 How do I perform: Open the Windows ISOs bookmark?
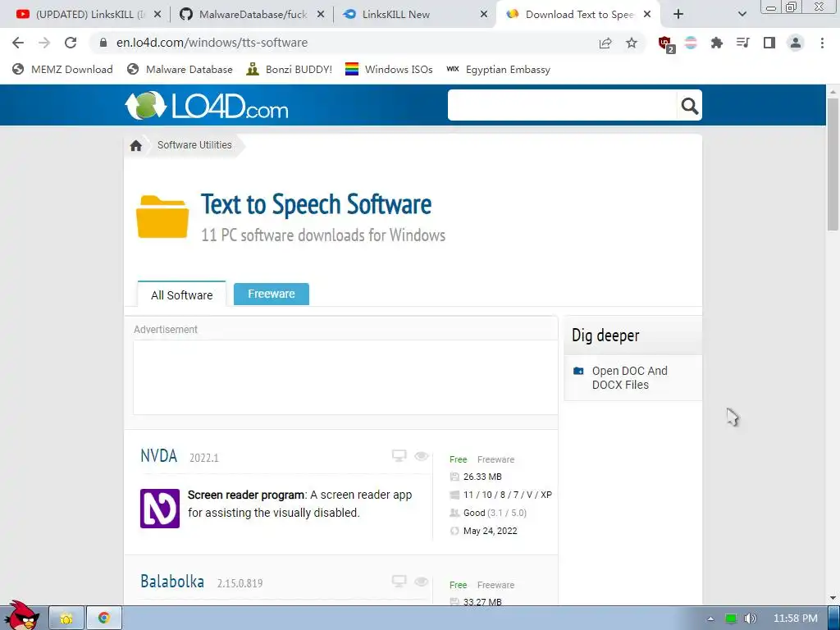[x=389, y=69]
